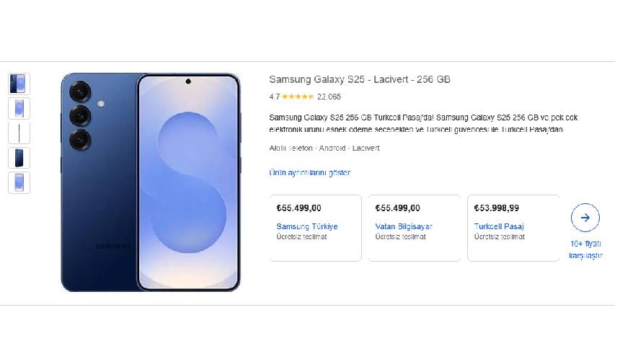Viewport: 620px width, 364px height.
Task: Click the '10+ fiyatı karşılaştır' text
Action: click(x=585, y=249)
